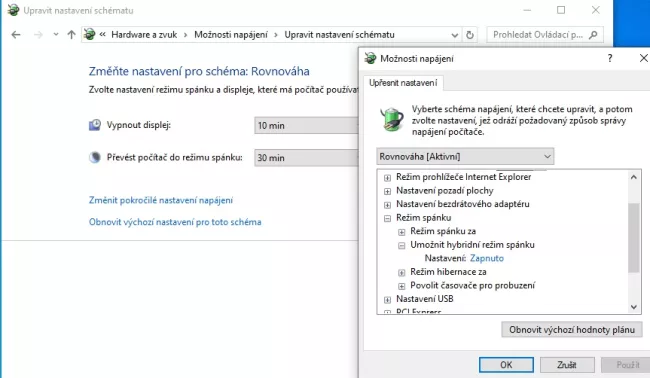This screenshot has width=650, height=378.
Task: Click the disabled 'Použít' button
Action: [x=627, y=365]
